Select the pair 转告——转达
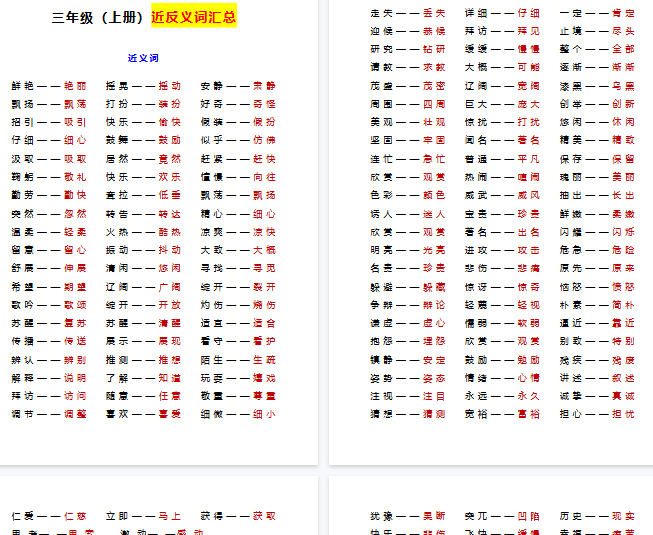The width and height of the screenshot is (653, 535). click(x=143, y=214)
